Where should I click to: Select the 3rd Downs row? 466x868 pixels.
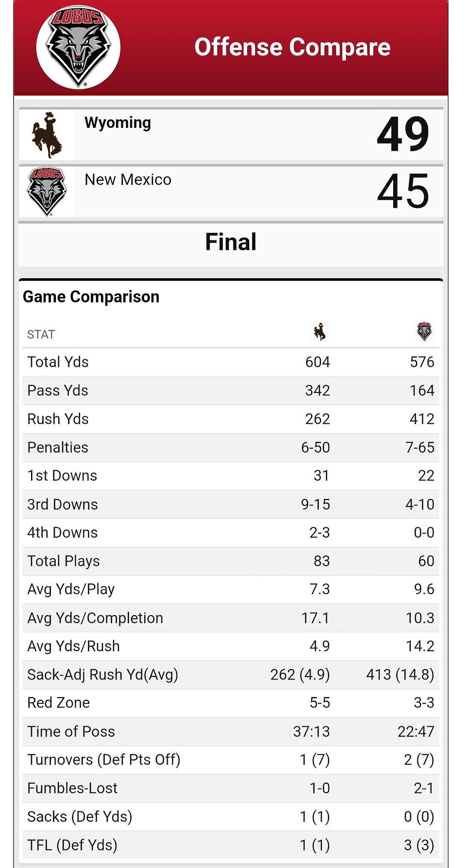pyautogui.click(x=231, y=504)
